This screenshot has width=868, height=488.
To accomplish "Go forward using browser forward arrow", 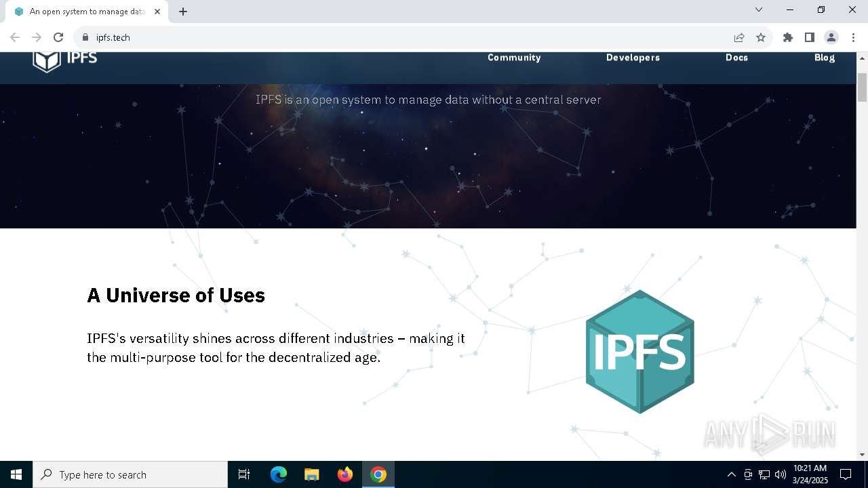I will 37,37.
